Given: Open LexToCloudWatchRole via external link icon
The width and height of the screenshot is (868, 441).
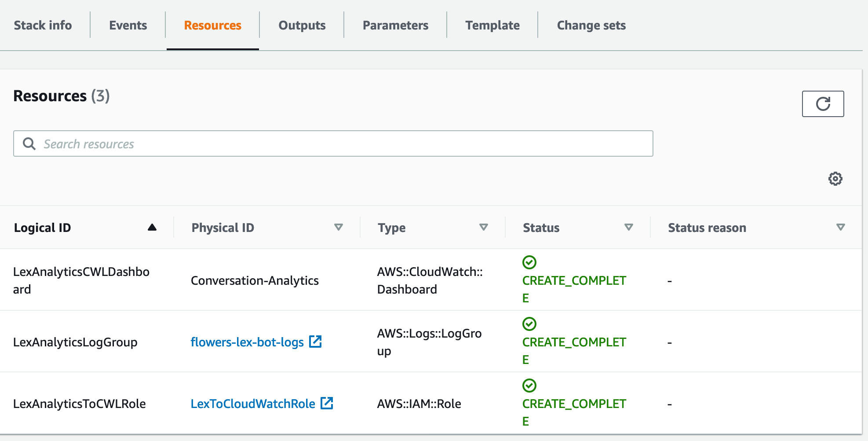Looking at the screenshot, I should coord(327,404).
